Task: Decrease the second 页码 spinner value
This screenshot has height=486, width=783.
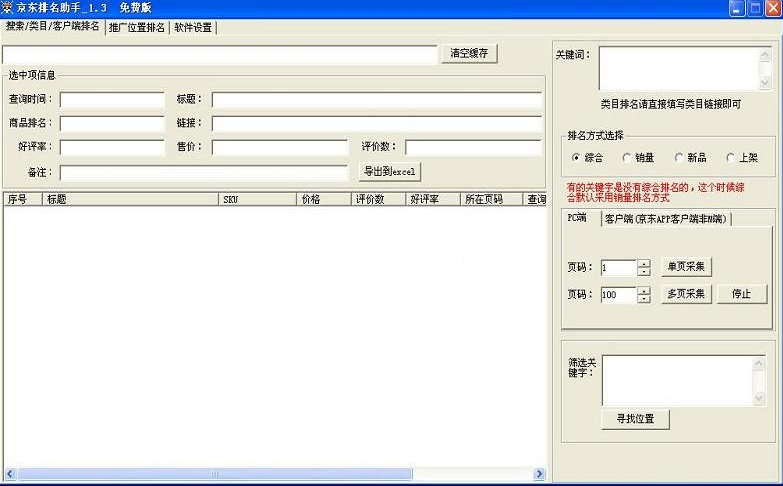Action: (644, 299)
